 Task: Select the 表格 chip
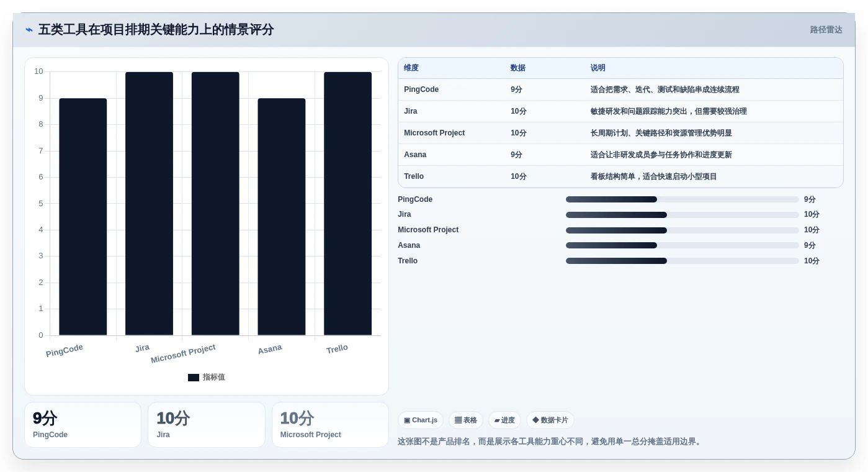point(466,420)
